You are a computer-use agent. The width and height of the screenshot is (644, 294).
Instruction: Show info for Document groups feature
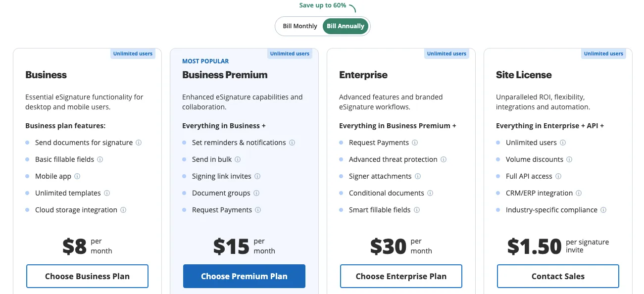pyautogui.click(x=256, y=193)
